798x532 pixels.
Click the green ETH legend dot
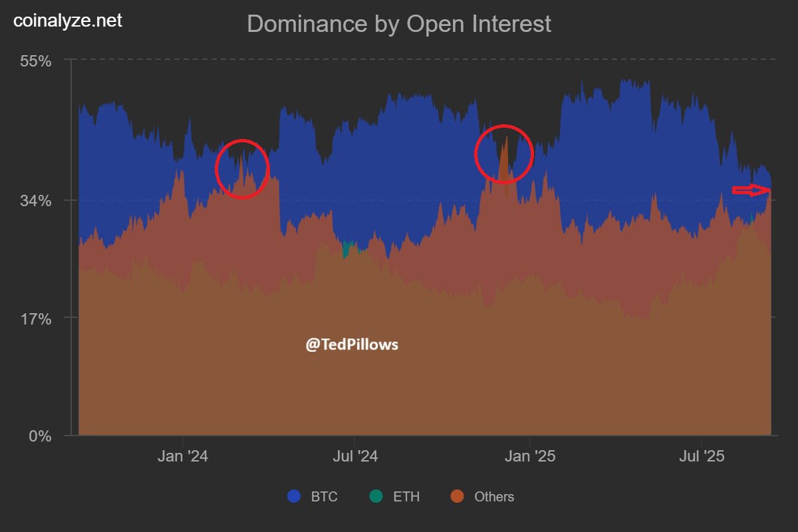pos(376,497)
